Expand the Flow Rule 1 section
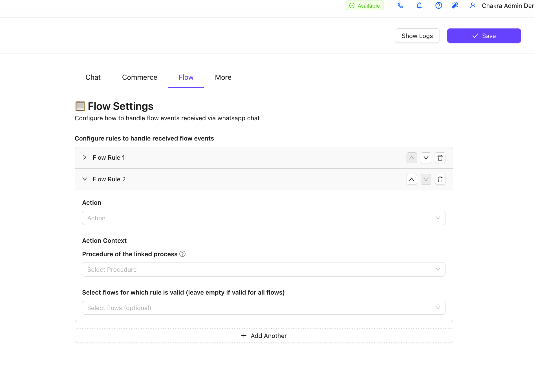 point(85,157)
